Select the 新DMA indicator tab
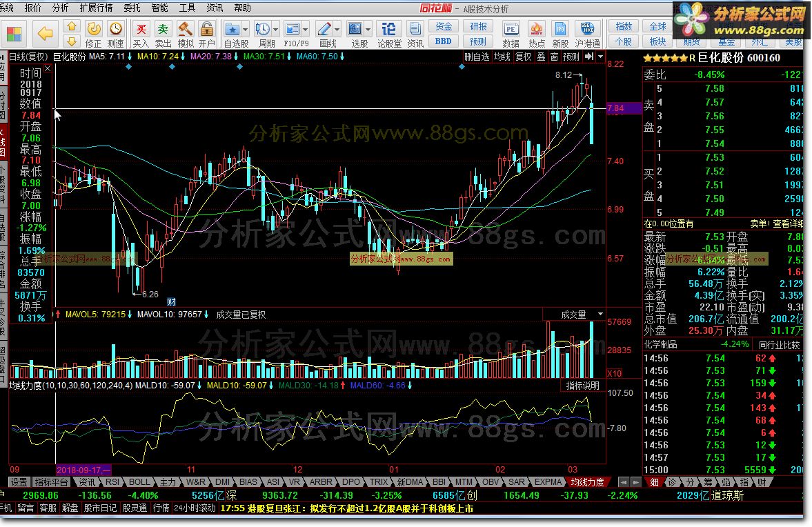Screen dimensions: 812x527 410,482
